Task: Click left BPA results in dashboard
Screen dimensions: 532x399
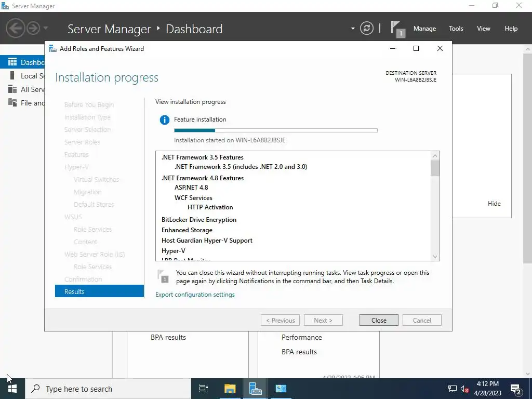Action: (168, 337)
